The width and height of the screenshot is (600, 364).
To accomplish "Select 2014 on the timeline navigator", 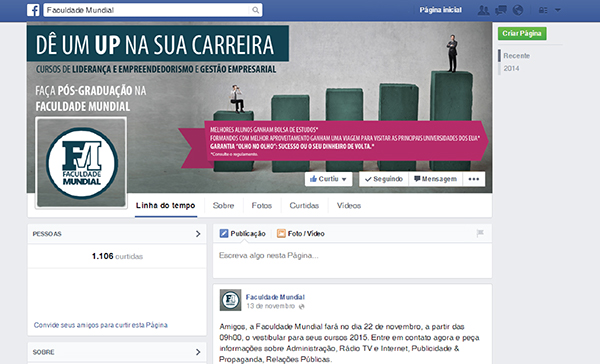I will (x=511, y=69).
